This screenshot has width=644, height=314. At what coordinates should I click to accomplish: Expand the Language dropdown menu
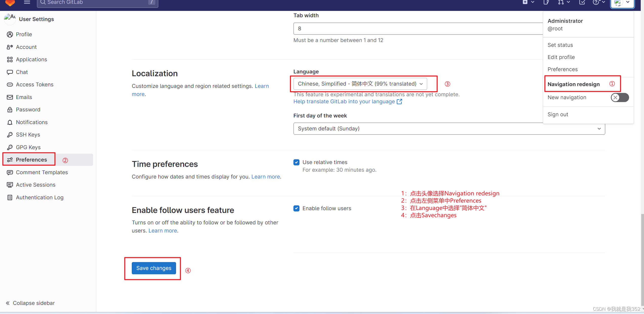pyautogui.click(x=360, y=84)
